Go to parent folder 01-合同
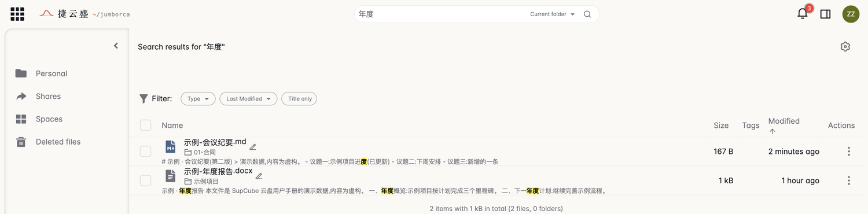868x214 pixels. tap(200, 153)
